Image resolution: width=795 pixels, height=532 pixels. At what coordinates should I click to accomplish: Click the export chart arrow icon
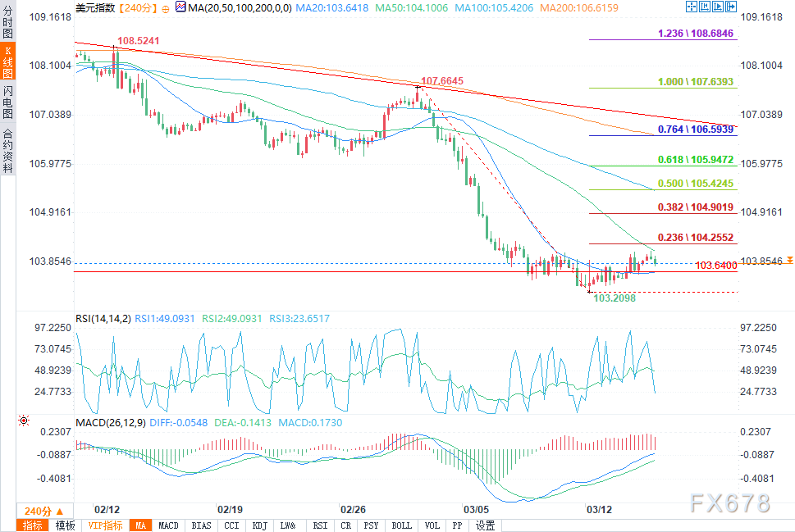pos(731,7)
